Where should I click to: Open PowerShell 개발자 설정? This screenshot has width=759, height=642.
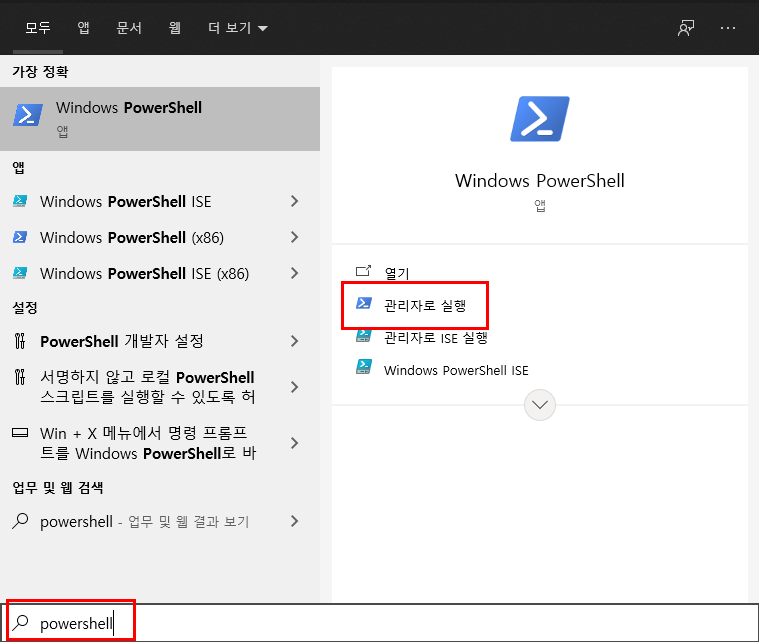[x=160, y=341]
